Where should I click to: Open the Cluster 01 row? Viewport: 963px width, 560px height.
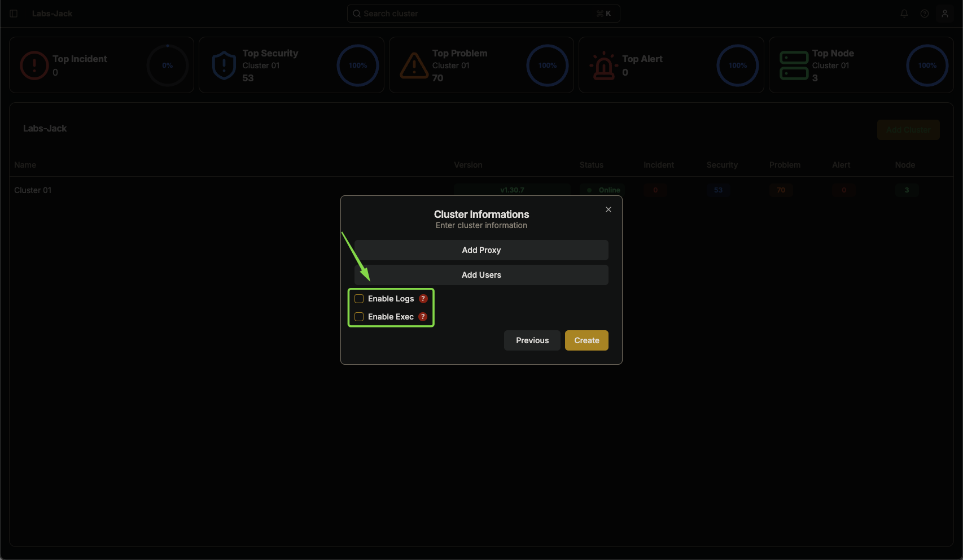481,190
